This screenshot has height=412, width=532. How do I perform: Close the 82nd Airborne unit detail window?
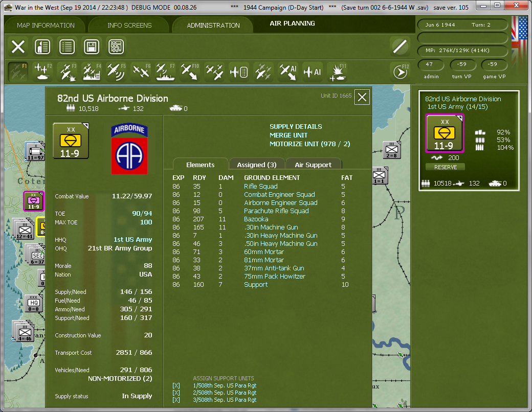click(x=362, y=97)
